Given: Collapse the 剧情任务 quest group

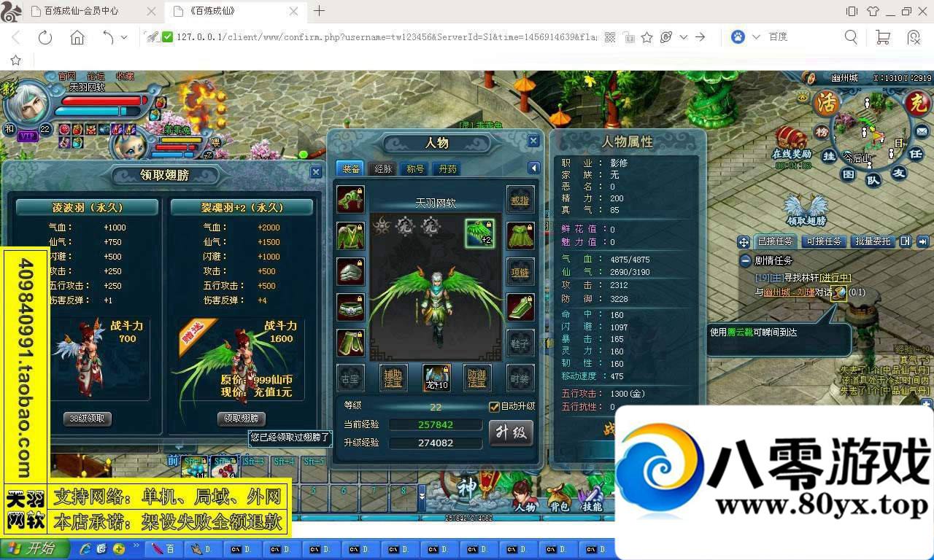Looking at the screenshot, I should click(x=745, y=260).
